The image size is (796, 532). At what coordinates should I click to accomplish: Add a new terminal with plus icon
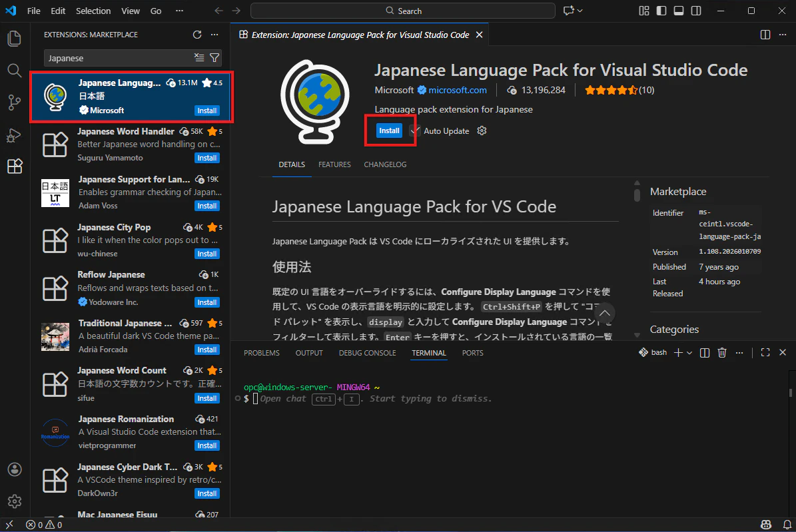[x=677, y=352]
